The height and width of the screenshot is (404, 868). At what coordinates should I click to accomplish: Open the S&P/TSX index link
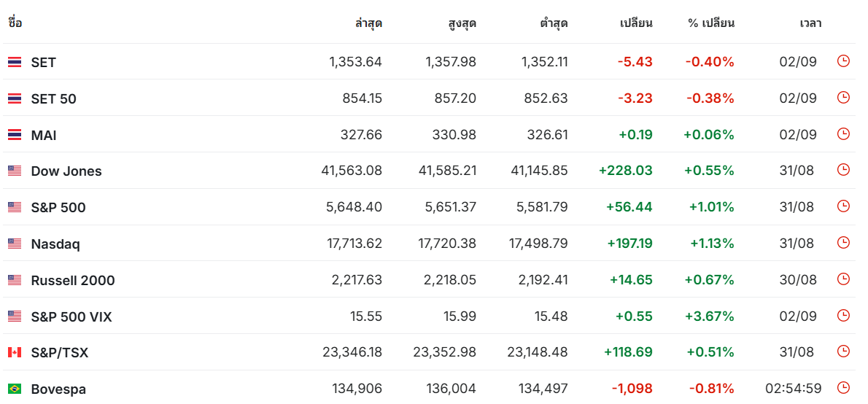pyautogui.click(x=60, y=352)
